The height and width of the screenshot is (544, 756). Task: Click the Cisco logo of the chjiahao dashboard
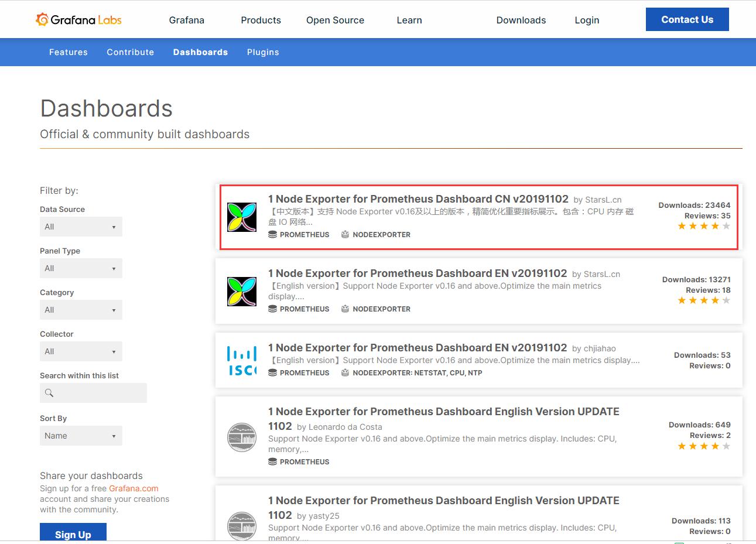pyautogui.click(x=242, y=361)
